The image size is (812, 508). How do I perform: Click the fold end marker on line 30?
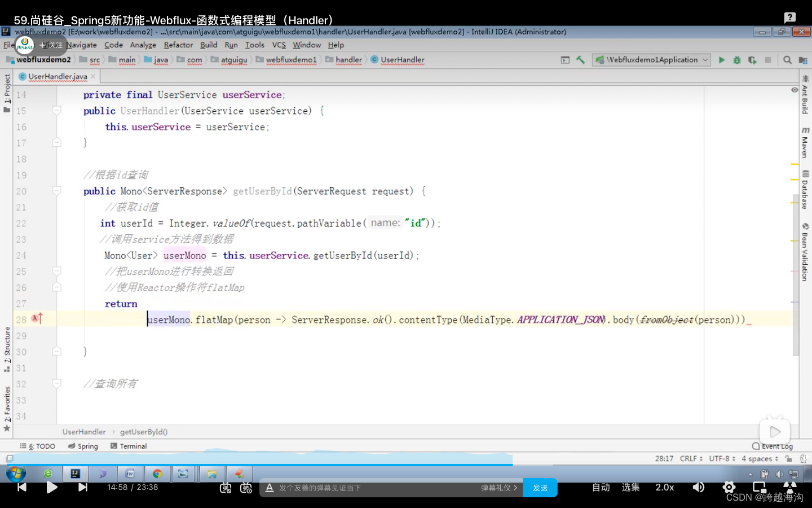tap(57, 351)
